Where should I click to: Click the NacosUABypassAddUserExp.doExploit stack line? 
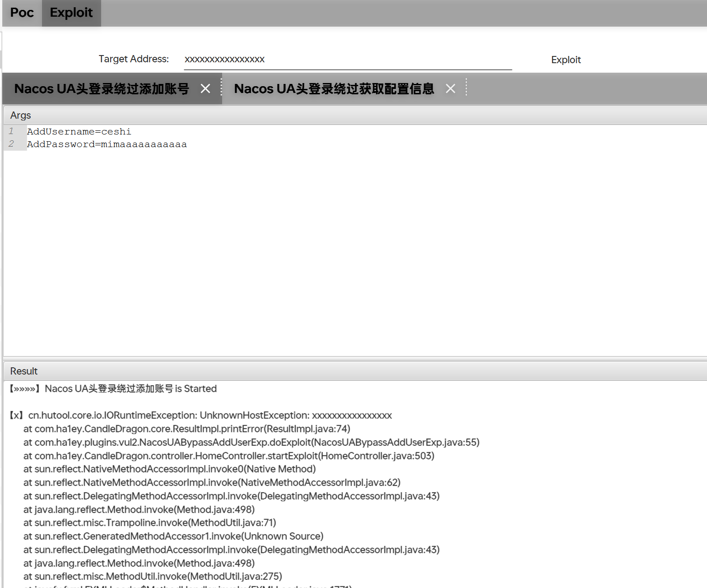251,442
